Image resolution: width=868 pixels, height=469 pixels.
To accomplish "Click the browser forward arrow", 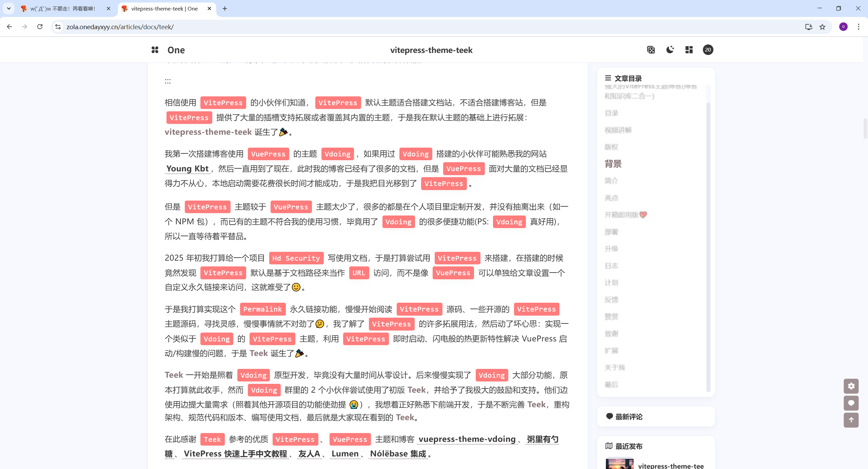I will 24,27.
